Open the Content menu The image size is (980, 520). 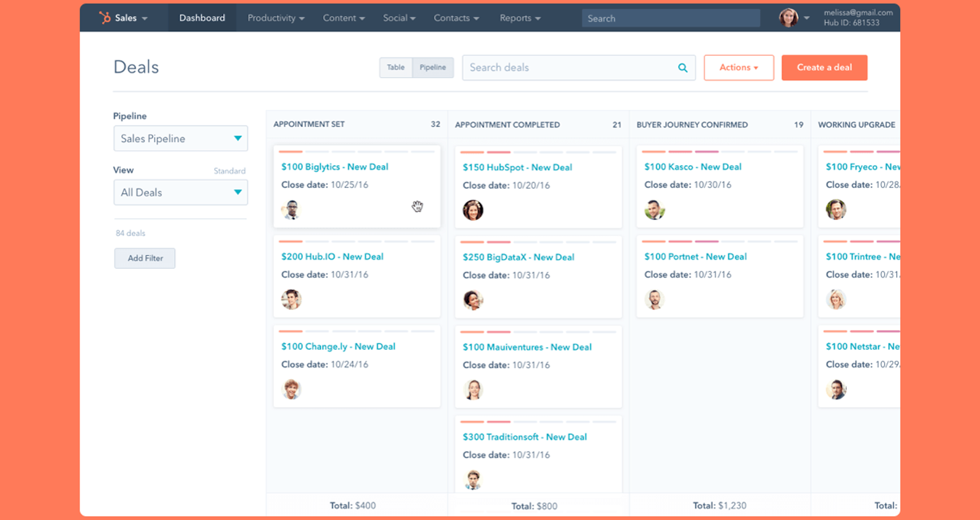click(x=344, y=18)
